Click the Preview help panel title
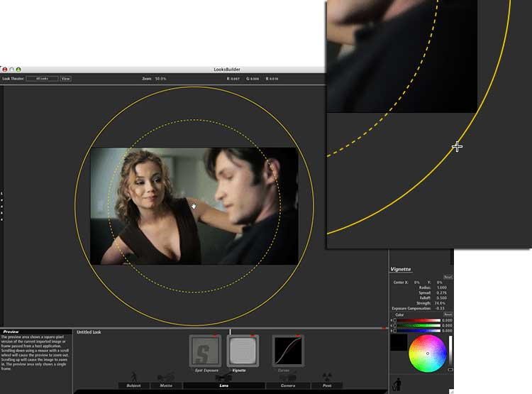This screenshot has width=532, height=394. pos(11,332)
